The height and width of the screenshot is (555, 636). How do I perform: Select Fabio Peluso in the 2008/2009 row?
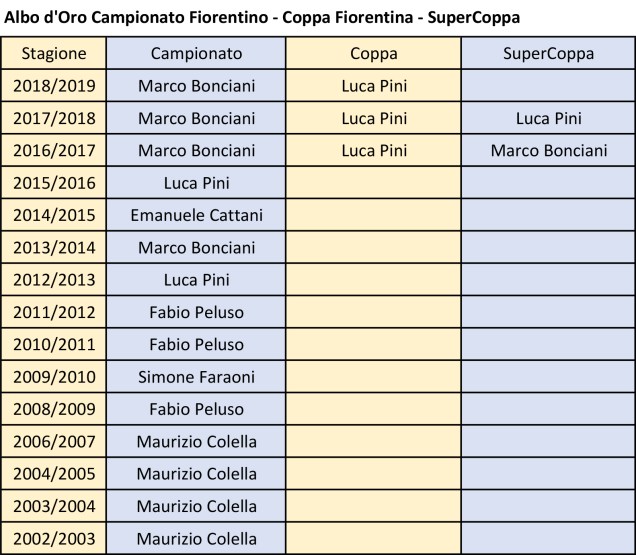[x=196, y=409]
